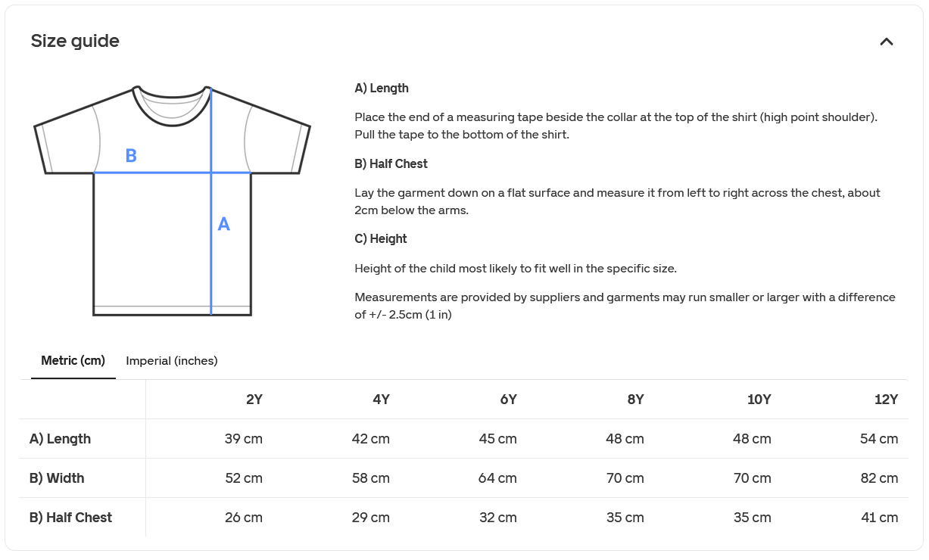Select the 8Y column header
Image resolution: width=929 pixels, height=560 pixels.
[636, 400]
